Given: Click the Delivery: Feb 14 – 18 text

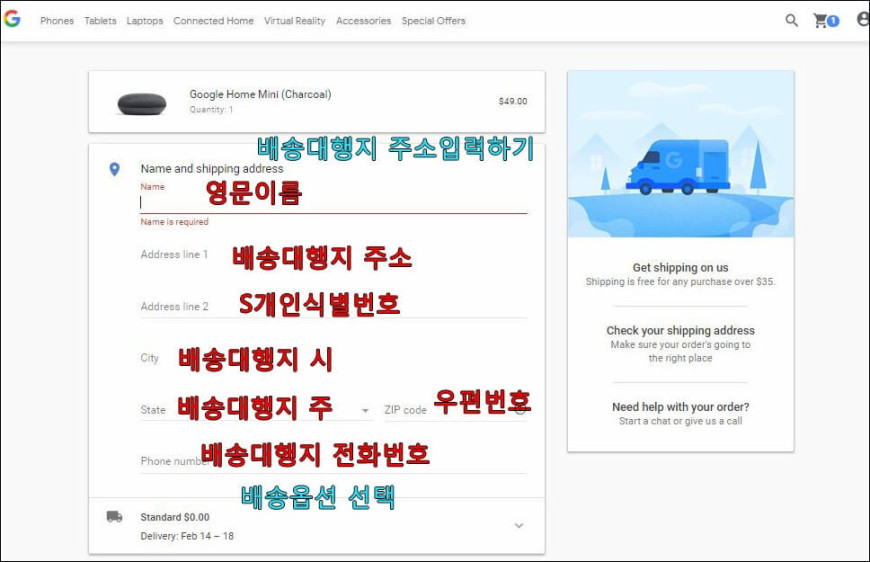Looking at the screenshot, I should coord(187,536).
